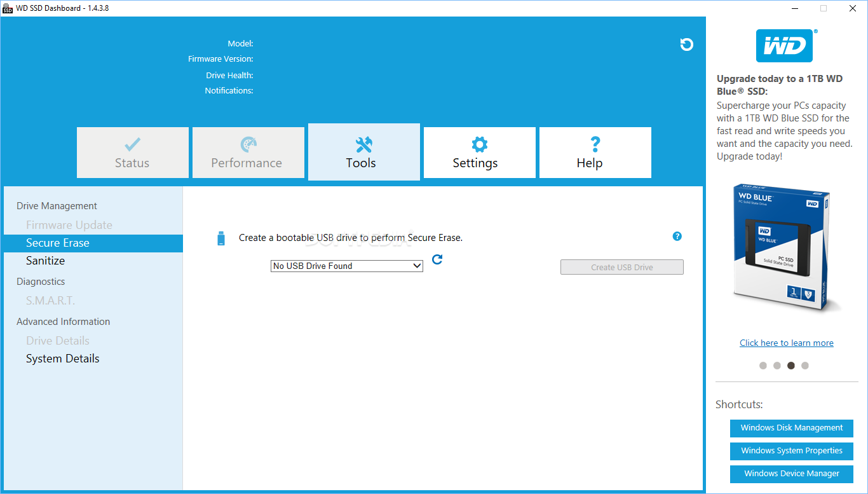This screenshot has width=868, height=494.
Task: Click the Diagnostics section heading
Action: coord(41,282)
